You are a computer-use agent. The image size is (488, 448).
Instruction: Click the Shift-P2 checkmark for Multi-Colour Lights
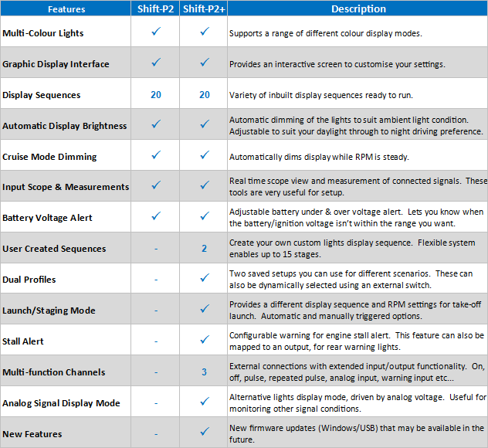(156, 32)
